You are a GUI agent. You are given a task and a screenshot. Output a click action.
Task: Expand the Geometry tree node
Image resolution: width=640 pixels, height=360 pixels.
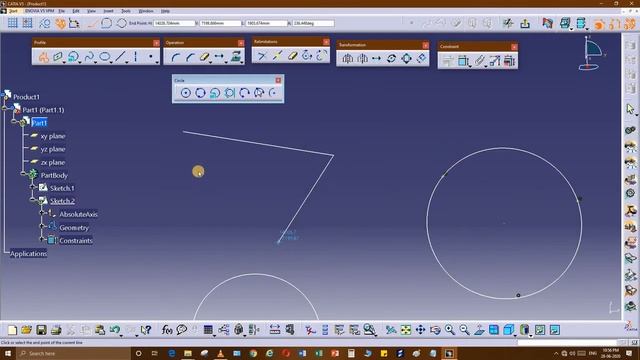tap(42, 226)
